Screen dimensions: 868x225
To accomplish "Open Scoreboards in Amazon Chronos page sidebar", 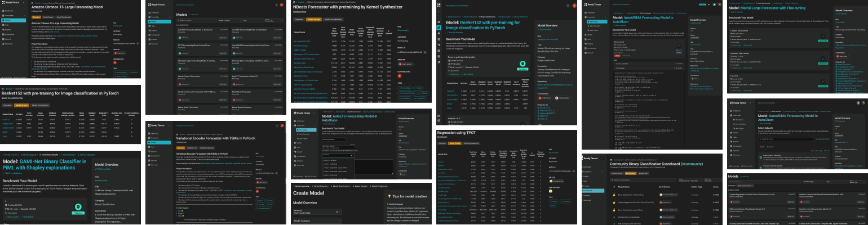I will pyautogui.click(x=8, y=34).
